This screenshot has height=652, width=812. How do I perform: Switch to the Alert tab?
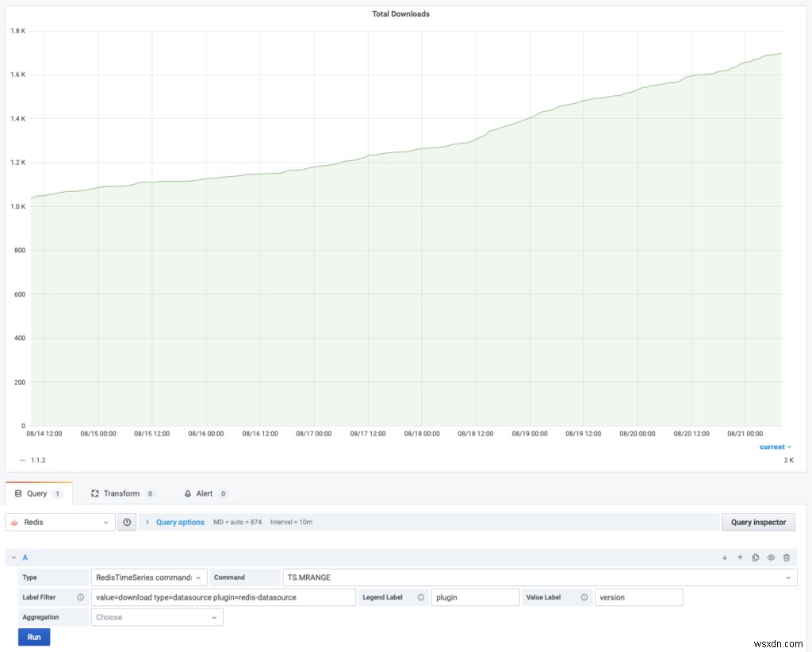[205, 493]
